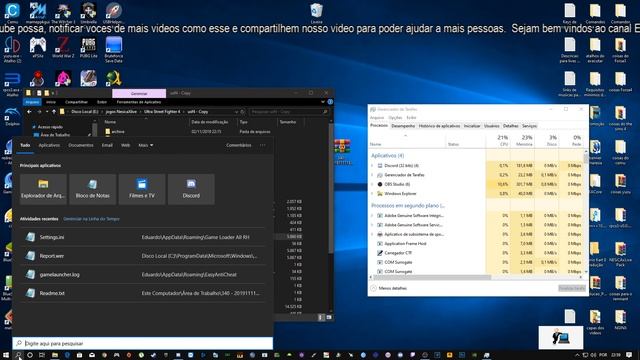The width and height of the screenshot is (640, 360).
Task: Open the USBHelper rocket desktop shortcut
Action: (x=113, y=12)
